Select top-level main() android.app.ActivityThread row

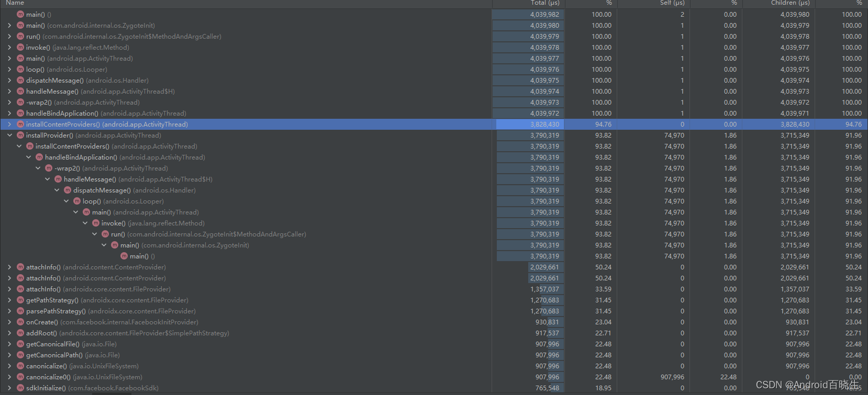coord(434,58)
